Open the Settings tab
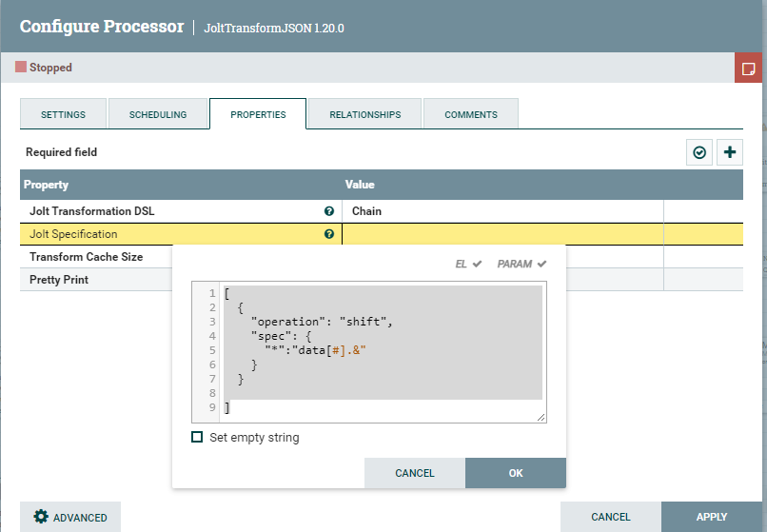The height and width of the screenshot is (532, 767). (x=63, y=114)
